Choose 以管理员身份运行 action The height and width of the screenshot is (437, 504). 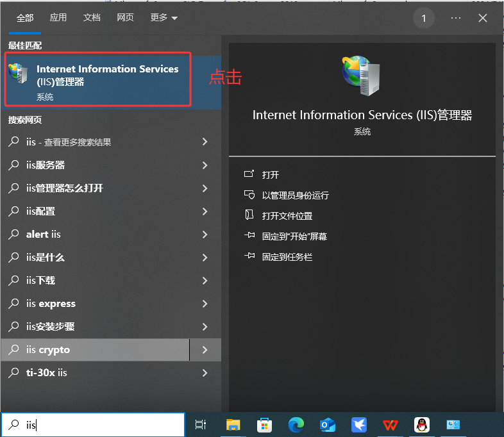[295, 195]
